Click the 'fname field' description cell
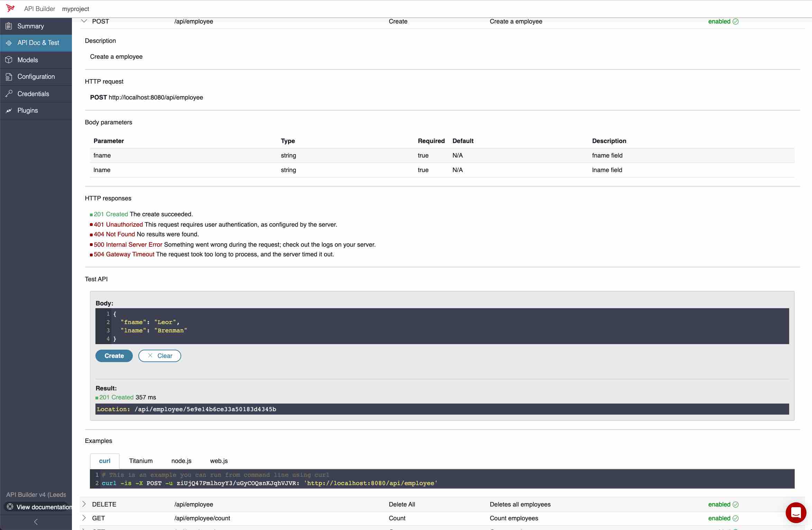This screenshot has width=812, height=530. [x=607, y=155]
